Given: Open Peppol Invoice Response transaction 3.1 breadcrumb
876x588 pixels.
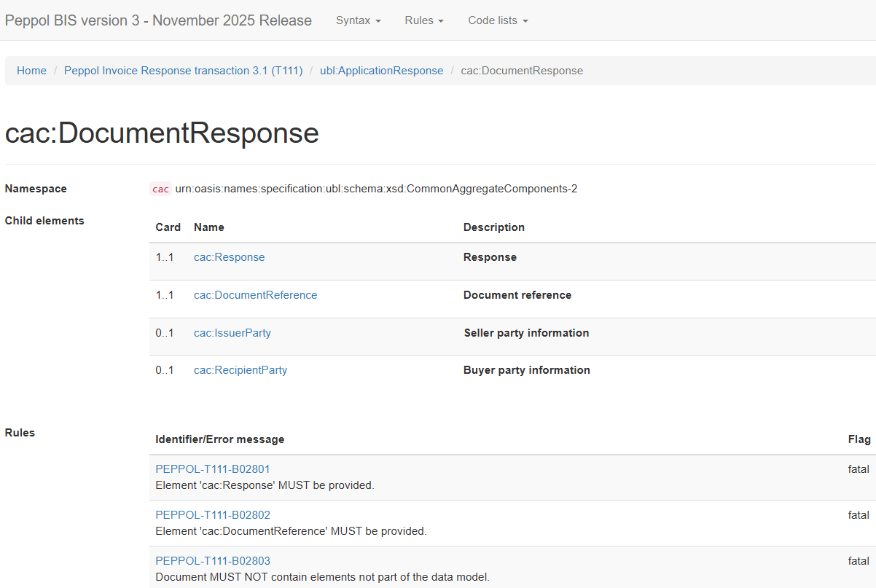Looking at the screenshot, I should [x=184, y=71].
